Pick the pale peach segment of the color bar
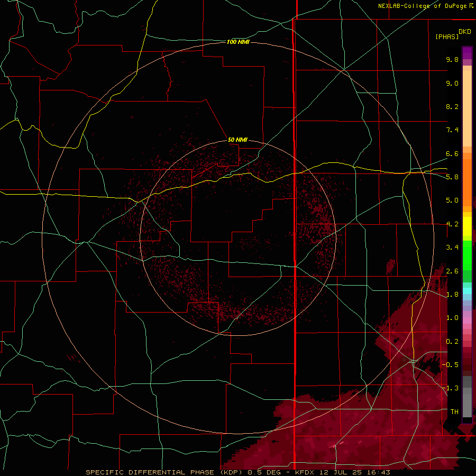Screen dimensions: 476x476 point(467,108)
